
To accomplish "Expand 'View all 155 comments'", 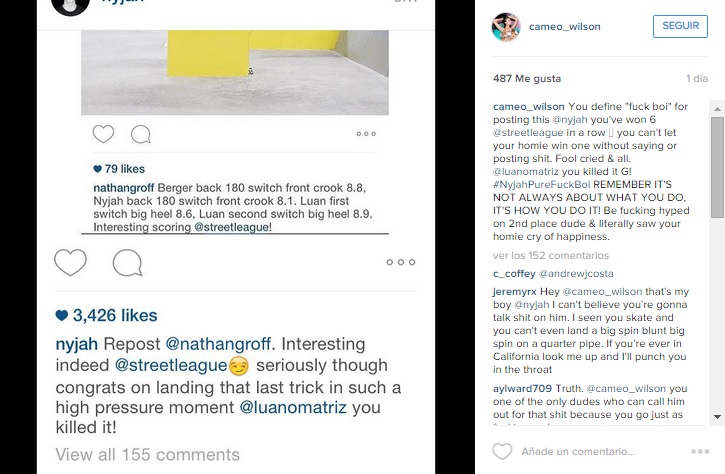I will coord(133,454).
